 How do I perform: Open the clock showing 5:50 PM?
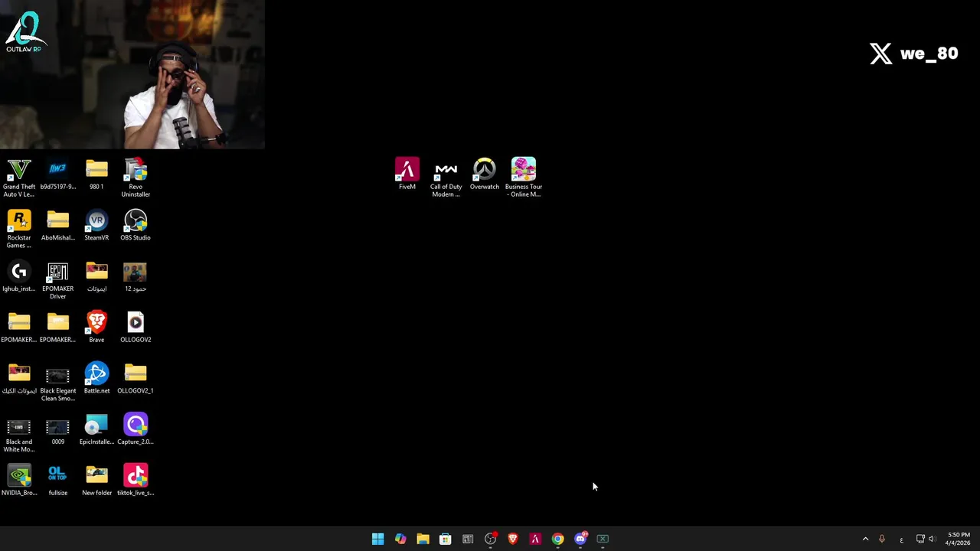[x=958, y=539]
